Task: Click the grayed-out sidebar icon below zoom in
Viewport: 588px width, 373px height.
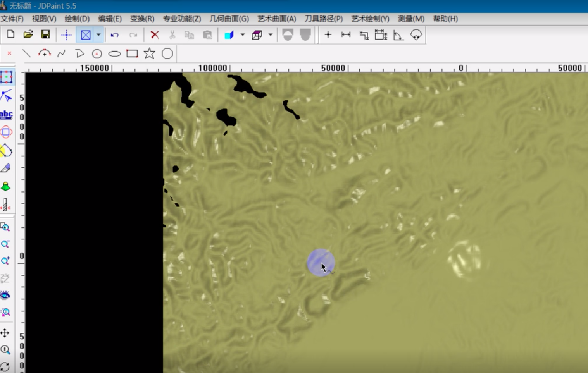Action: coord(5,278)
